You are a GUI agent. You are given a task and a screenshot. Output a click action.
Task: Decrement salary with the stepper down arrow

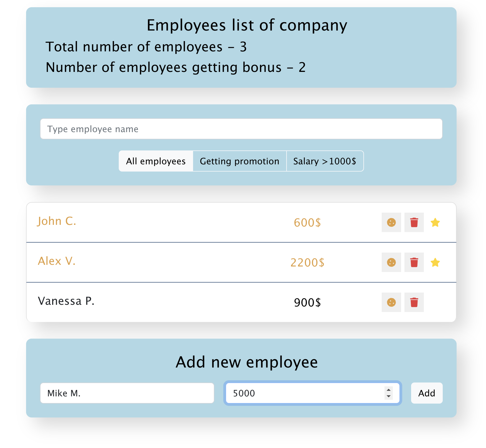point(389,396)
